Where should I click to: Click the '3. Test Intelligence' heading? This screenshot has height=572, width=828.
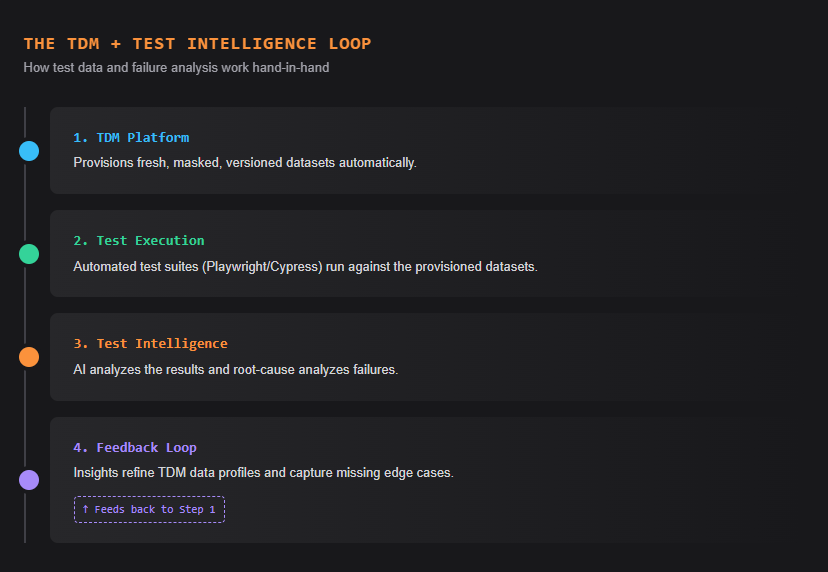[x=150, y=343]
